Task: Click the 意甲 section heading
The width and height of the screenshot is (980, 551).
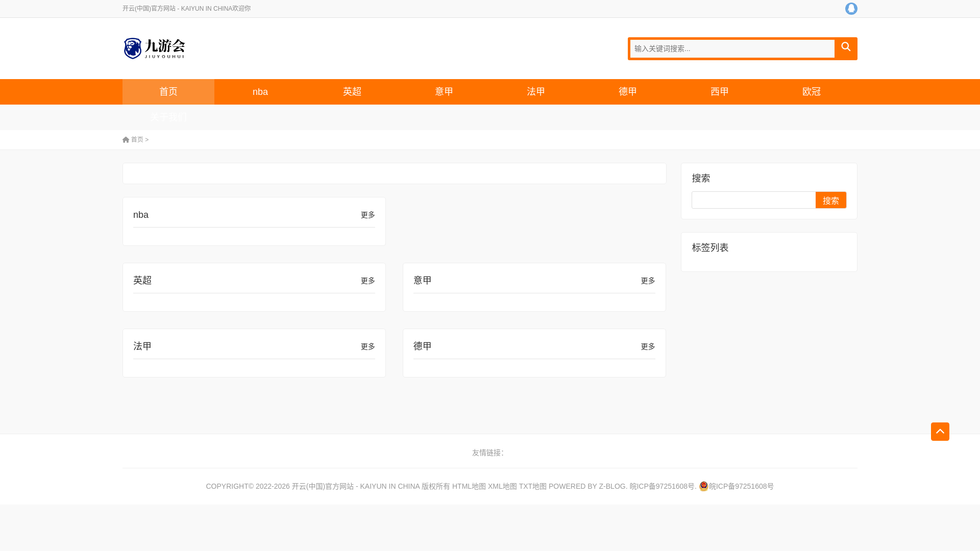Action: pos(423,281)
